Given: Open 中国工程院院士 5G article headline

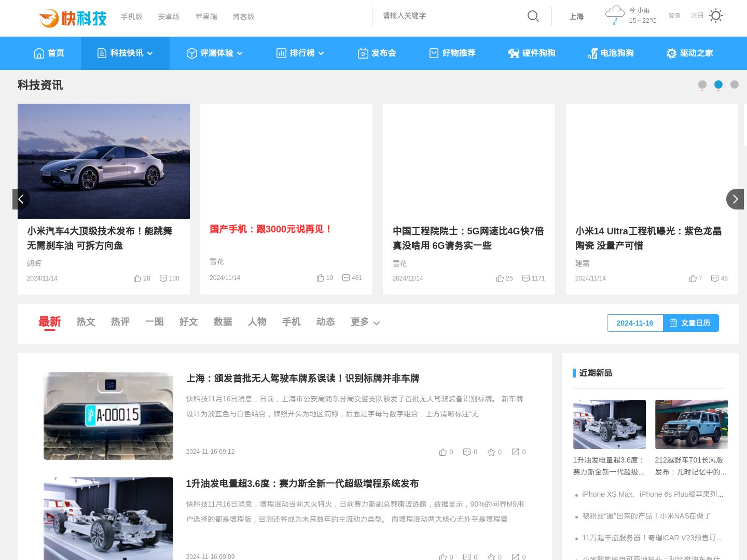Looking at the screenshot, I should pyautogui.click(x=468, y=239).
